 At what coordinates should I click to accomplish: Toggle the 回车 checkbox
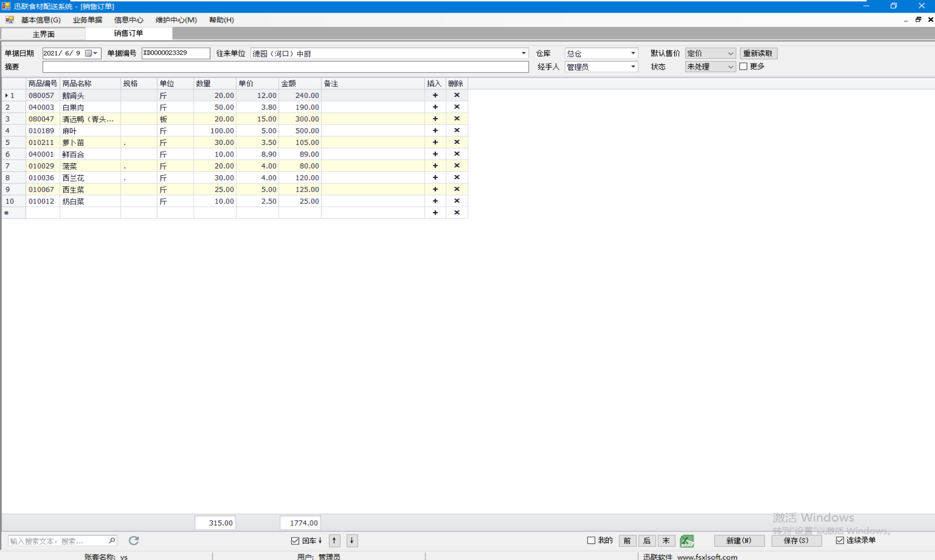(x=295, y=540)
